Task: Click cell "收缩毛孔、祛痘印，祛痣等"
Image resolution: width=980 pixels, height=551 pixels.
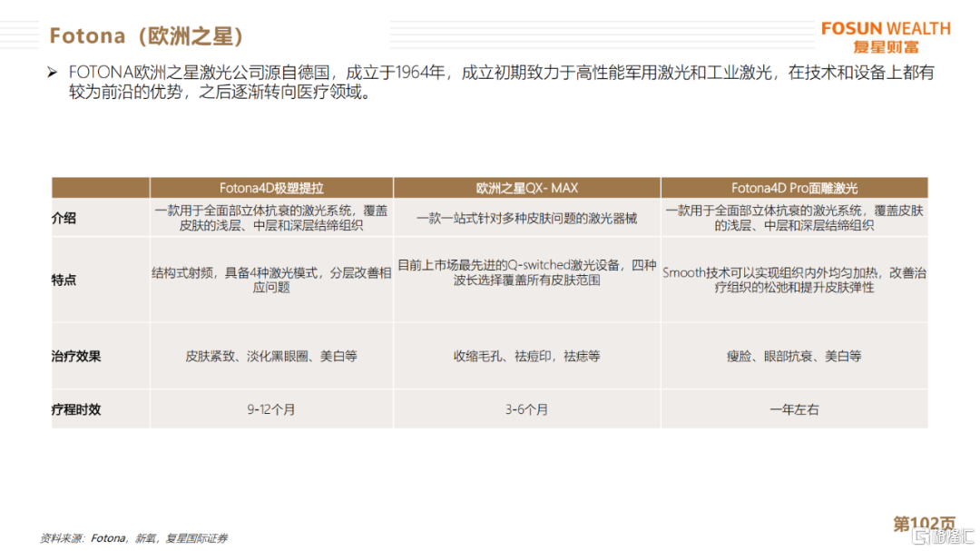Action: pos(527,356)
